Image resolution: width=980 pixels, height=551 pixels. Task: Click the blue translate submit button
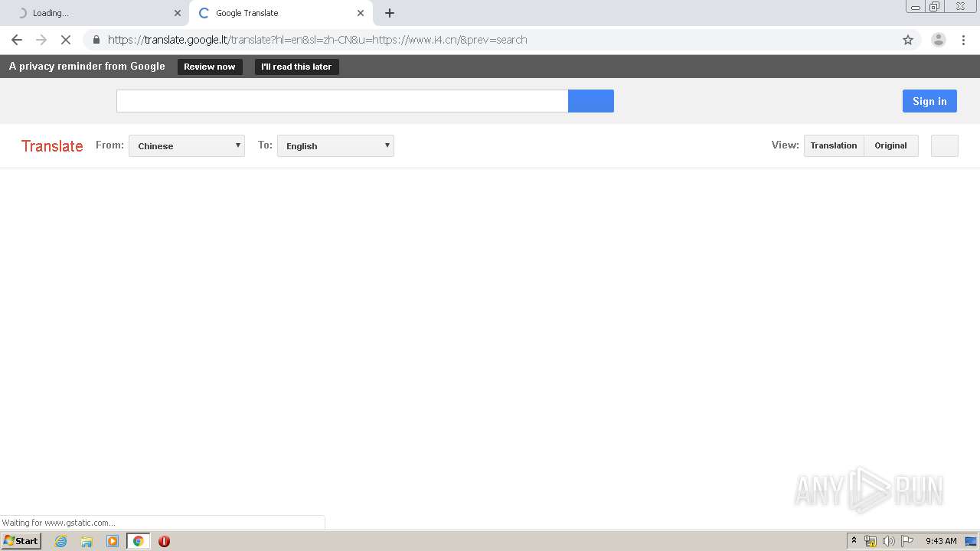[x=591, y=101]
